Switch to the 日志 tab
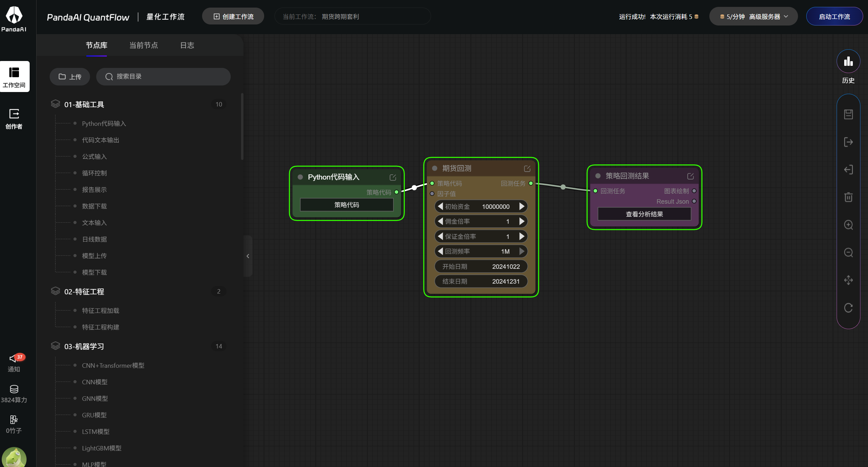This screenshot has height=467, width=868. 187,45
